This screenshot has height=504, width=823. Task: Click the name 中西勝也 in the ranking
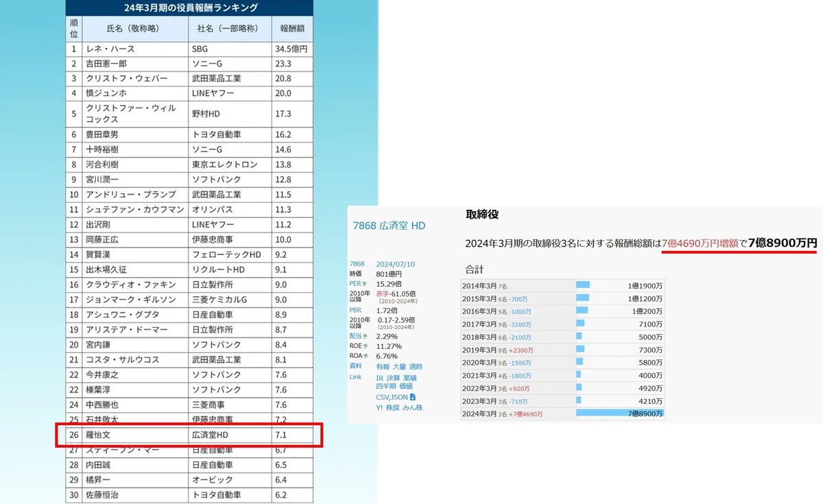tap(104, 405)
